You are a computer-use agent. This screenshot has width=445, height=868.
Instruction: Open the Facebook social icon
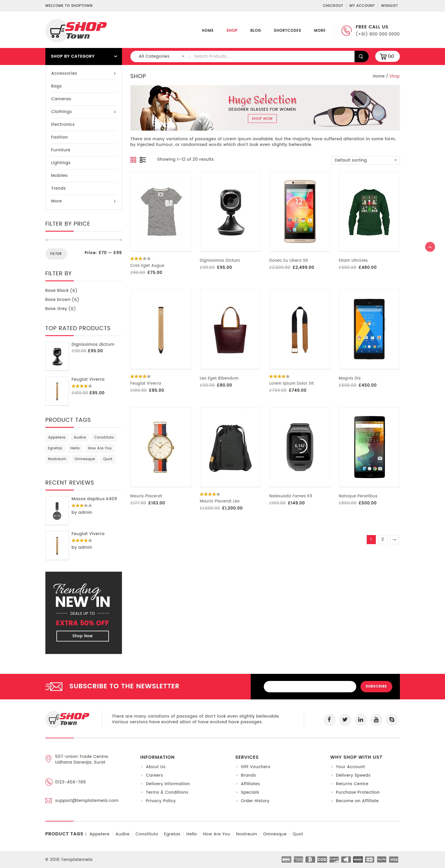tap(329, 719)
